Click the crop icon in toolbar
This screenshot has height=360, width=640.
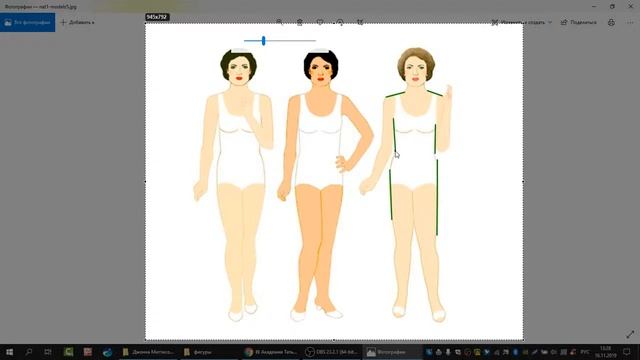click(360, 22)
